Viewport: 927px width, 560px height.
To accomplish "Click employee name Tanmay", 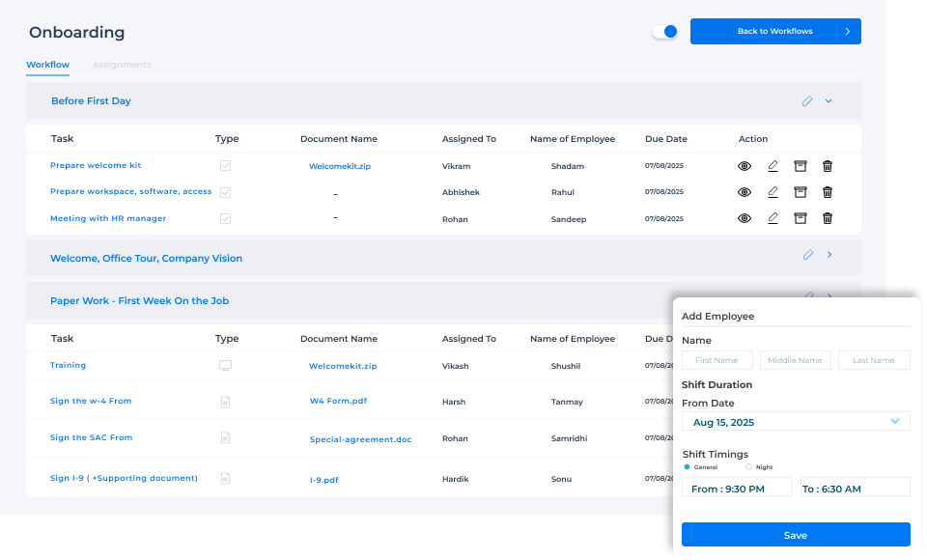I will click(x=567, y=402).
